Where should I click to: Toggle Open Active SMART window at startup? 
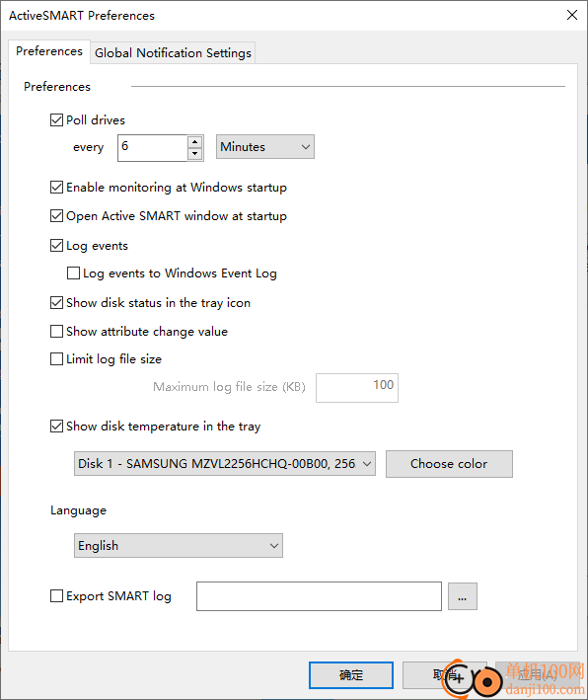pyautogui.click(x=56, y=216)
